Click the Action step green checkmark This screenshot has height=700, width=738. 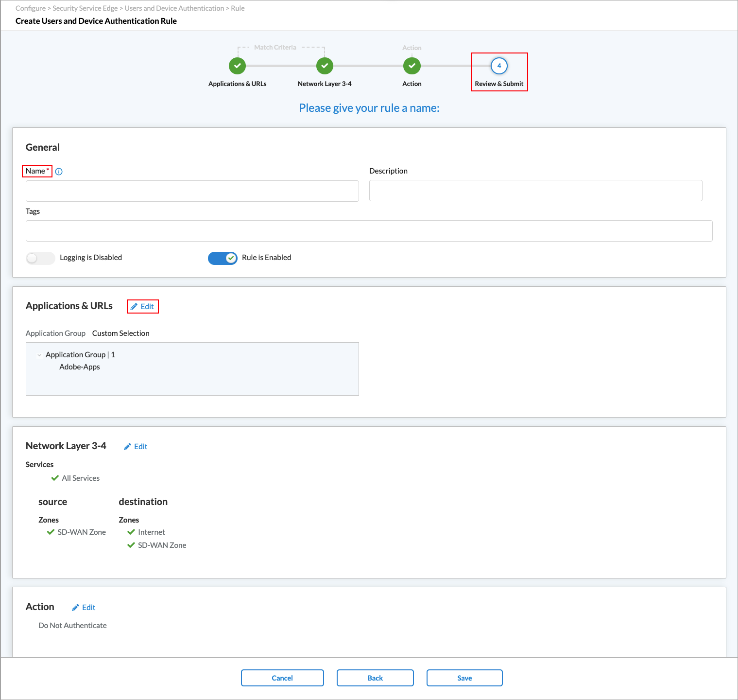tap(412, 66)
